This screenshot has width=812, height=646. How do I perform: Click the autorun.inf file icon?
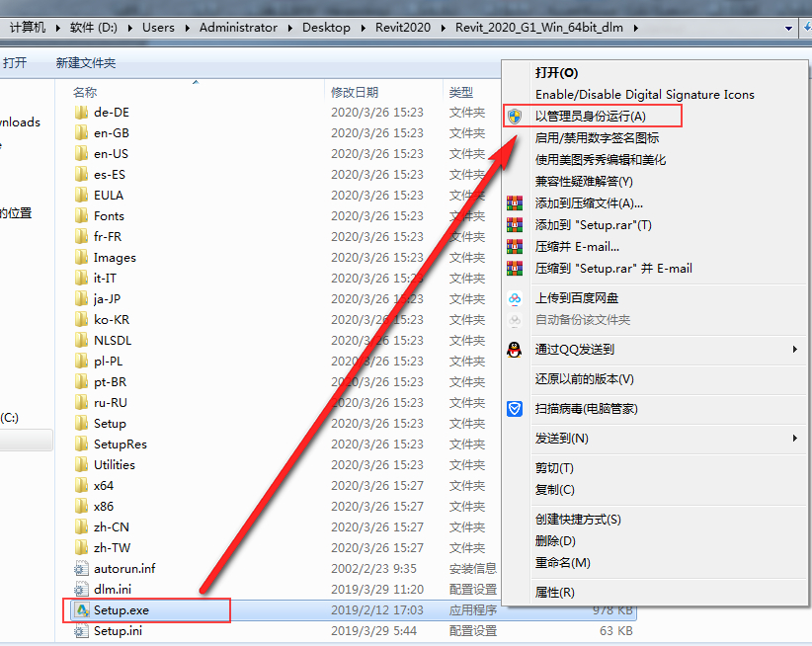point(81,568)
